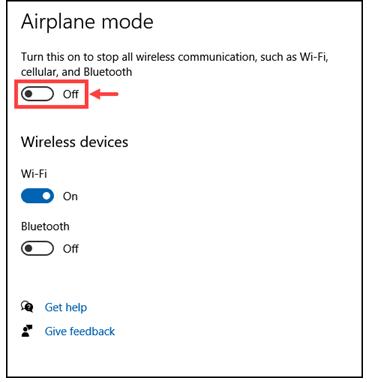Click the Give feedback person icon

27,331
